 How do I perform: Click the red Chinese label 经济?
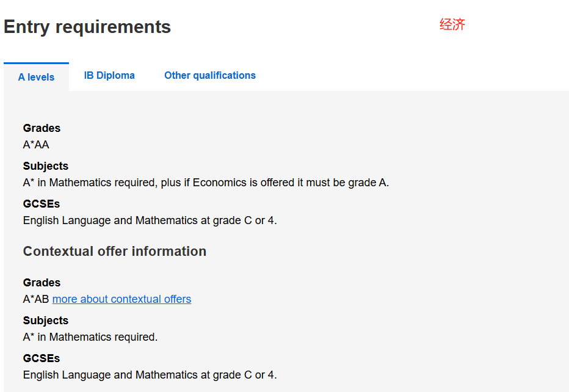click(452, 24)
